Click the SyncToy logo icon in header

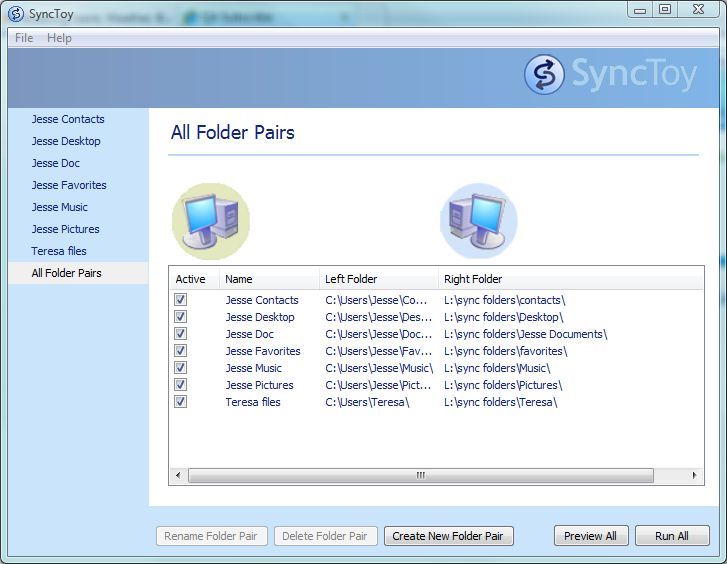(544, 75)
